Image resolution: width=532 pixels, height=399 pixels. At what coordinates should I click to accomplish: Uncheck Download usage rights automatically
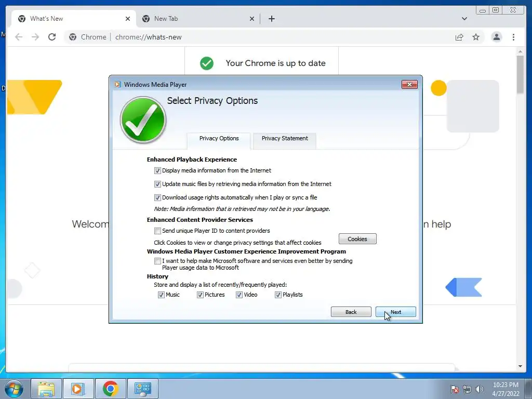pyautogui.click(x=157, y=197)
